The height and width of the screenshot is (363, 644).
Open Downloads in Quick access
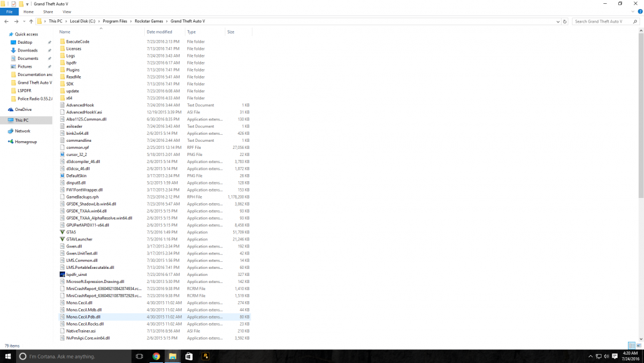[27, 50]
